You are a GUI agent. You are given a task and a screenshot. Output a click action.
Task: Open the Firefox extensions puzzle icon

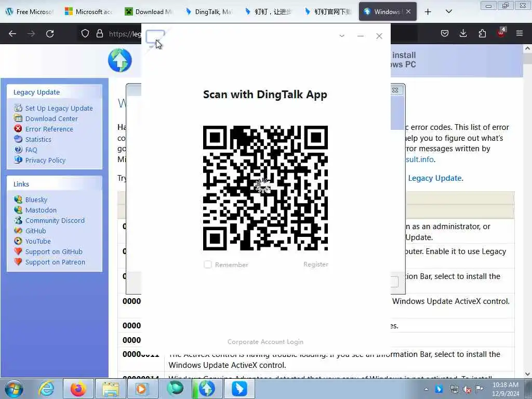point(482,33)
